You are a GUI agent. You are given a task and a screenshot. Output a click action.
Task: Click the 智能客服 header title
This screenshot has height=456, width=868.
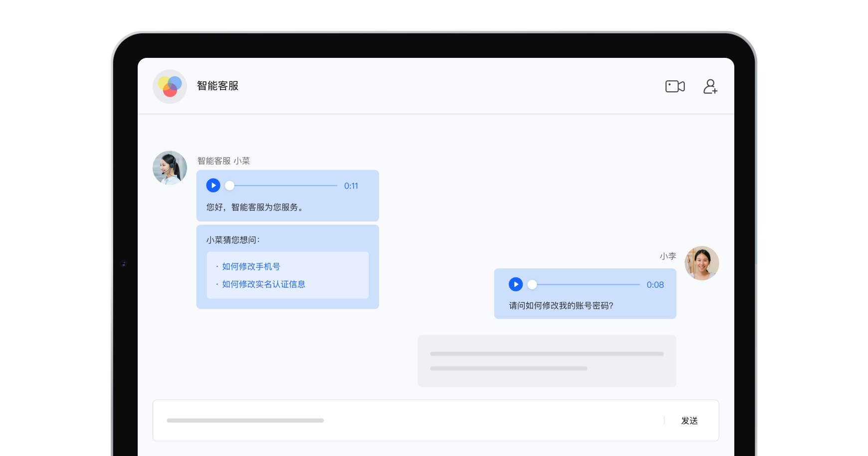click(x=217, y=86)
